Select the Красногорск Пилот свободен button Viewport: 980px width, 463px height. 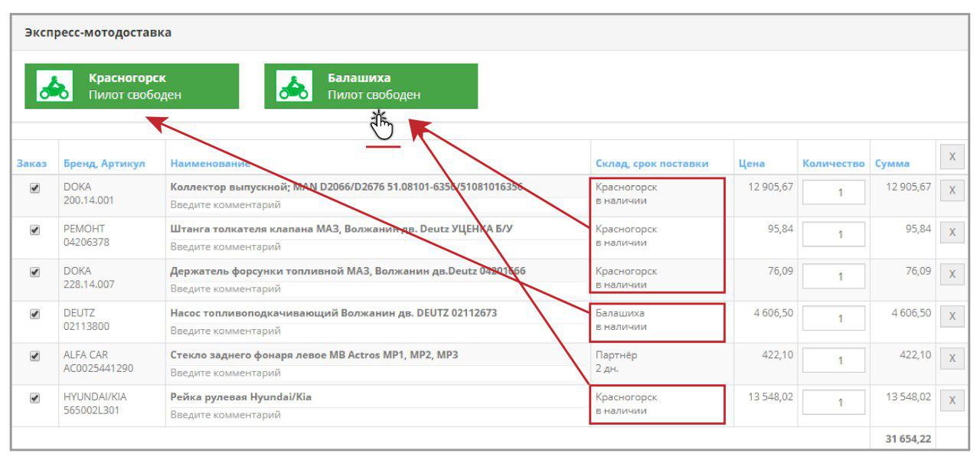(132, 86)
